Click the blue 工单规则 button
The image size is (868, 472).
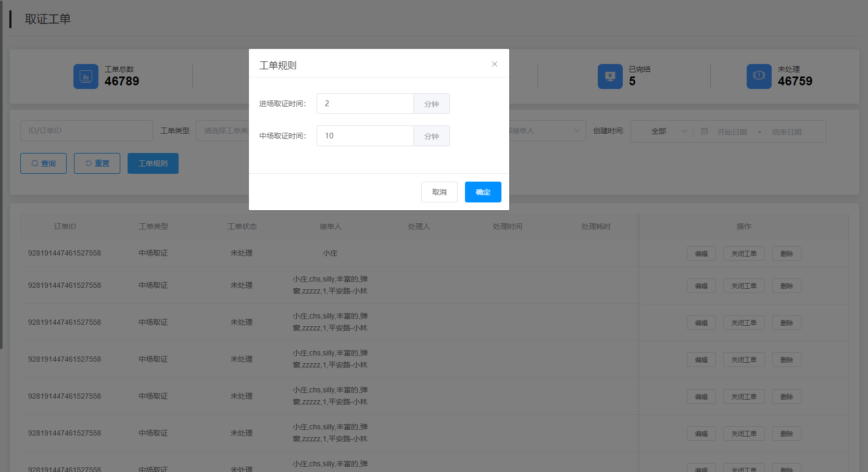[153, 163]
